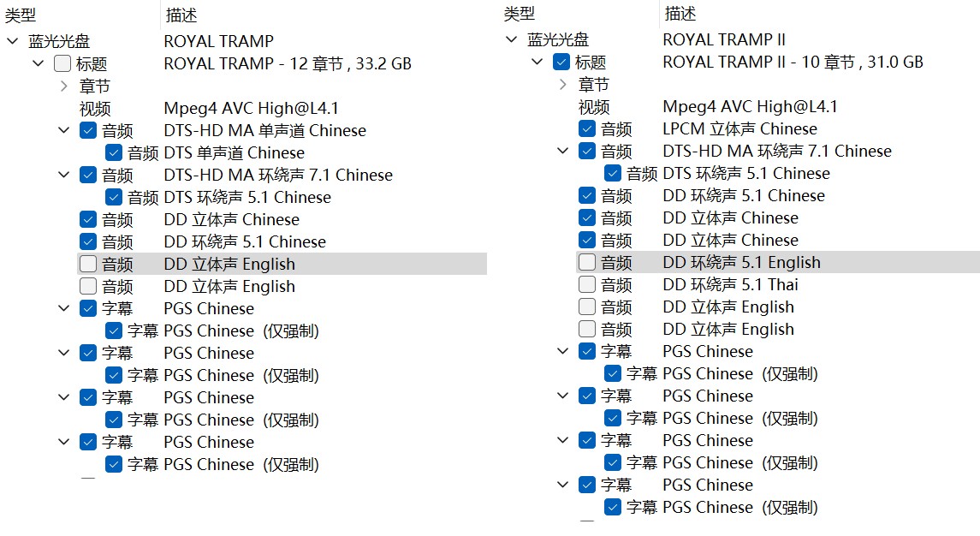Uncheck DTS-HD MA 单声道 Chinese audio track
This screenshot has height=536, width=980.
tap(88, 131)
